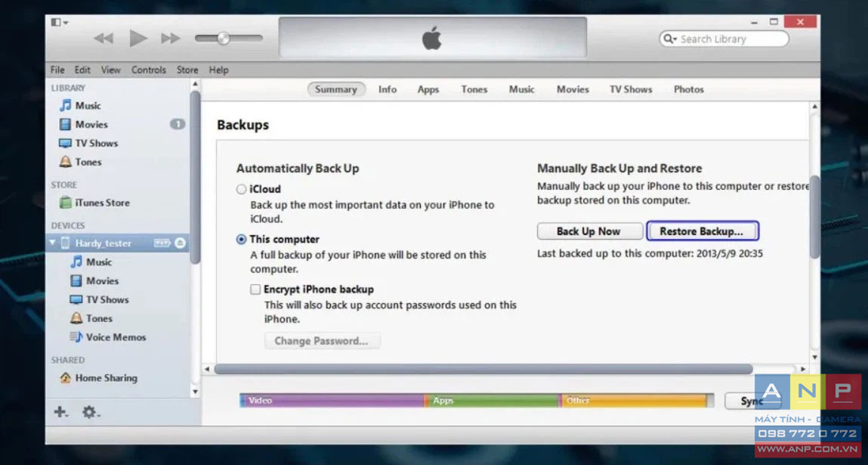868x465 pixels.
Task: Click the horizontal scrollbar left arrow
Action: pyautogui.click(x=207, y=368)
